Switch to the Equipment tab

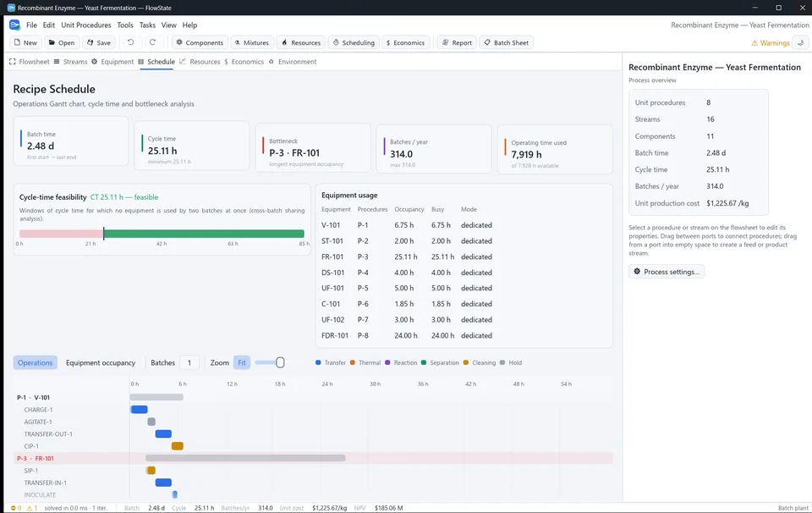click(x=112, y=62)
